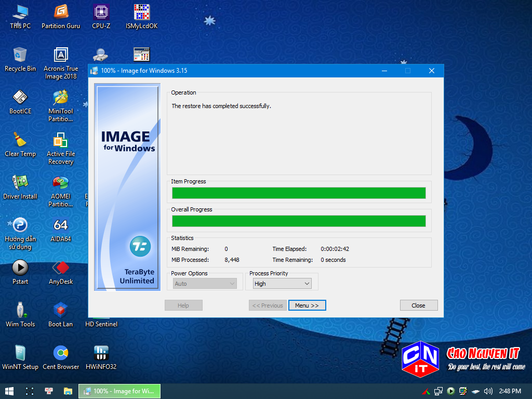Image resolution: width=532 pixels, height=399 pixels.
Task: Click the TeraByte logo in sidebar banner
Action: pyautogui.click(x=140, y=246)
